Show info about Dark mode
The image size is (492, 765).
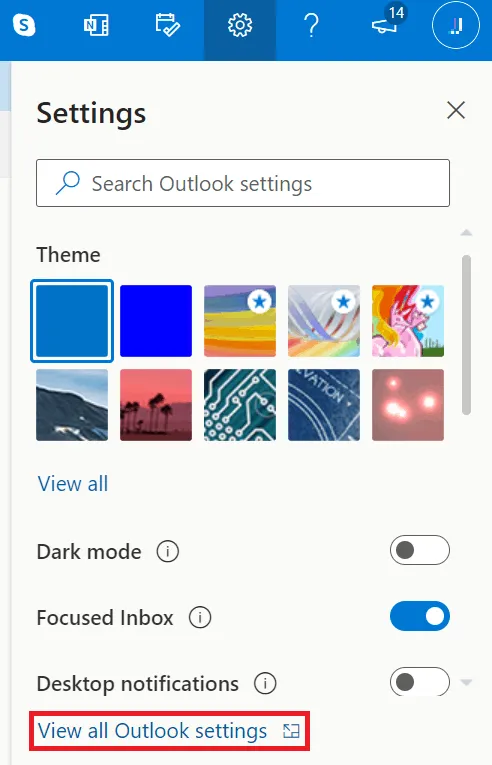(x=167, y=551)
